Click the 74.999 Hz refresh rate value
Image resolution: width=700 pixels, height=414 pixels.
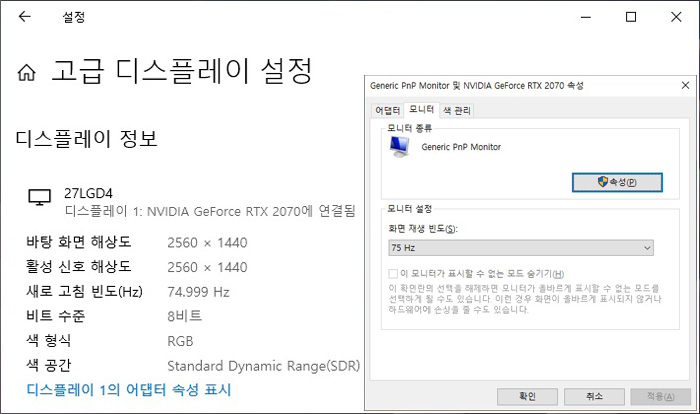[x=198, y=292]
